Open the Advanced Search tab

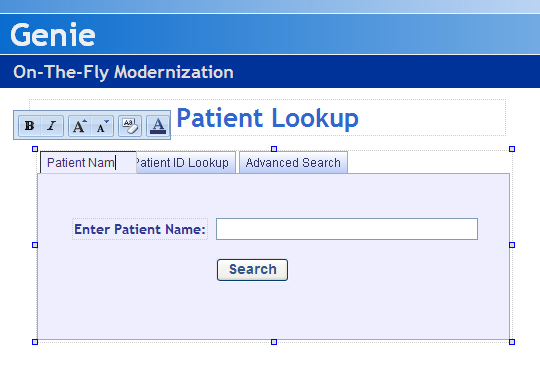[293, 163]
